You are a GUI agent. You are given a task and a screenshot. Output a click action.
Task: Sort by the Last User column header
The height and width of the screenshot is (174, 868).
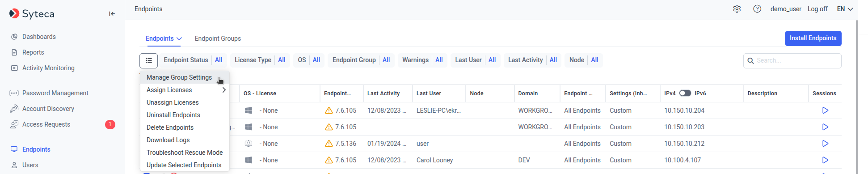(429, 93)
